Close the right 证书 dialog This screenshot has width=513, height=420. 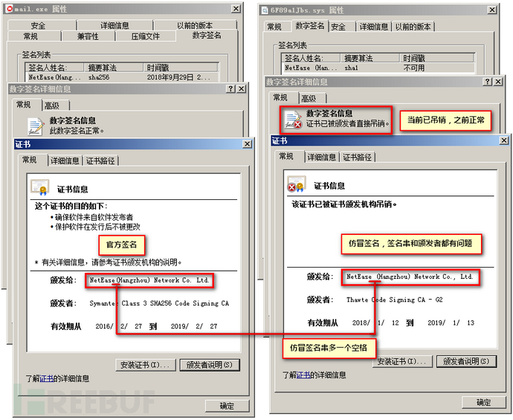pyautogui.click(x=504, y=140)
